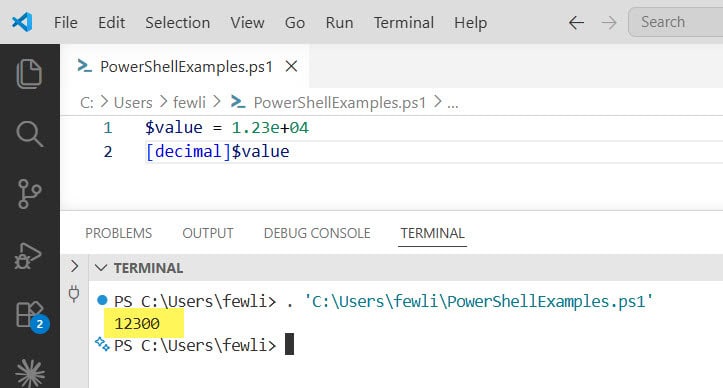
Task: Switch to the DEBUG CONSOLE panel tab
Action: coord(317,233)
